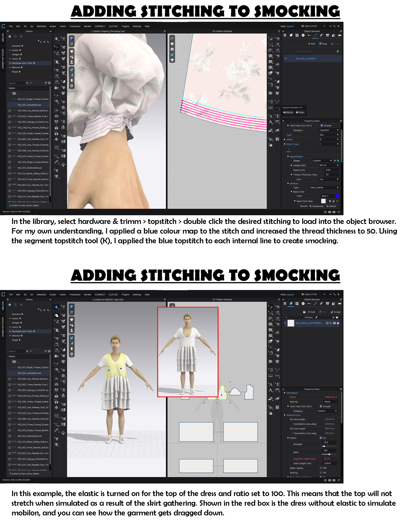This screenshot has height=532, width=411.
Task: Click reset layout icon in upper status bar
Action: click(339, 212)
